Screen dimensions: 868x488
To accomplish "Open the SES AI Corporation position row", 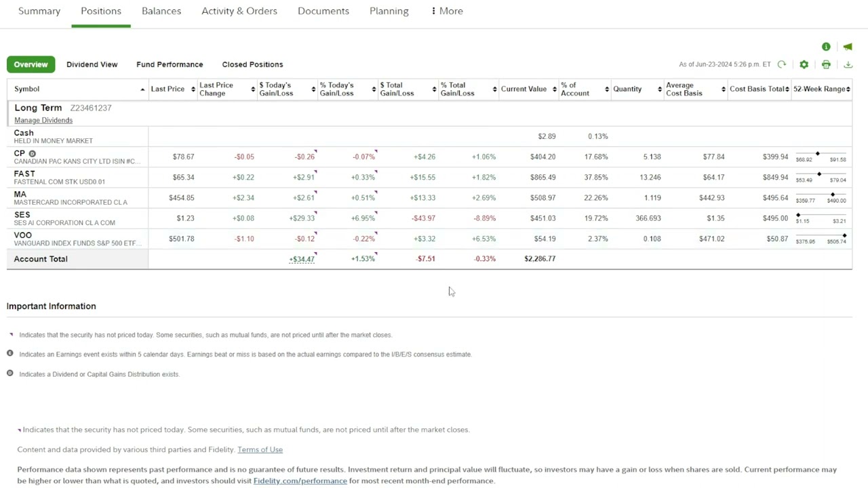I will 429,218.
